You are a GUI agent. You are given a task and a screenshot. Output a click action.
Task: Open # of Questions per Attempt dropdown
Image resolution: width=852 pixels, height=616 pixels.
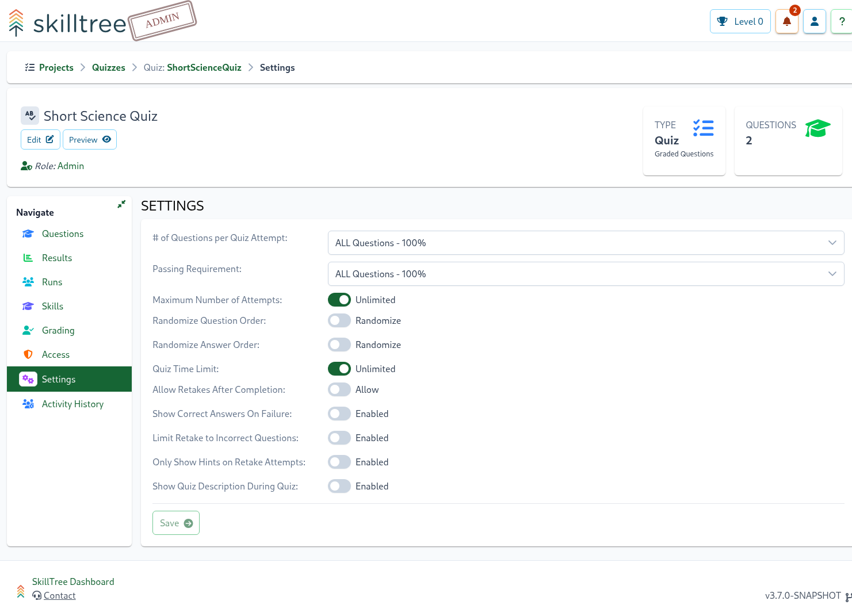[586, 243]
